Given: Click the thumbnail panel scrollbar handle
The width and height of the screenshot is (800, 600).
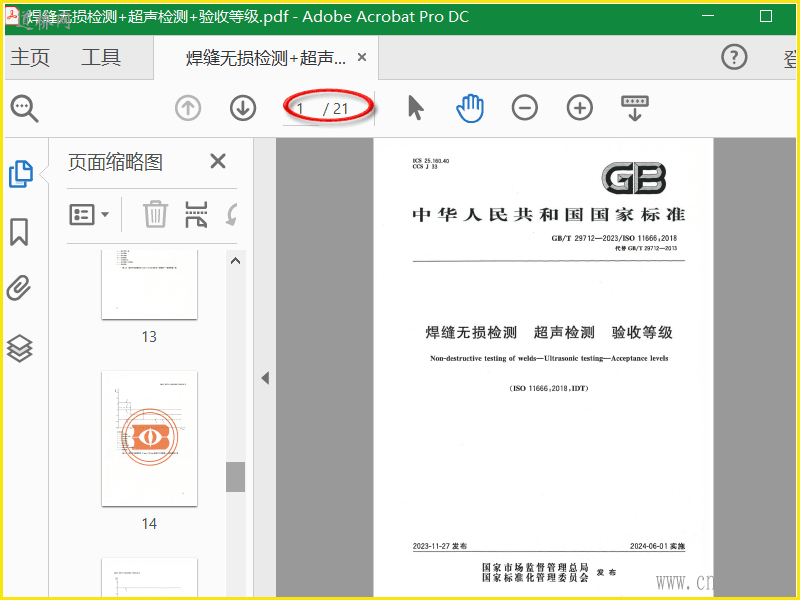Looking at the screenshot, I should [235, 477].
